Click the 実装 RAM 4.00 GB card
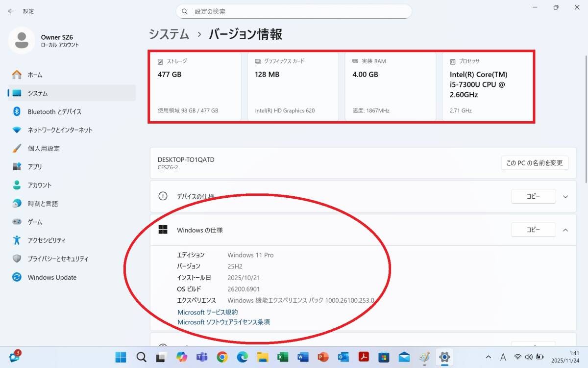The image size is (588, 368). coord(390,86)
